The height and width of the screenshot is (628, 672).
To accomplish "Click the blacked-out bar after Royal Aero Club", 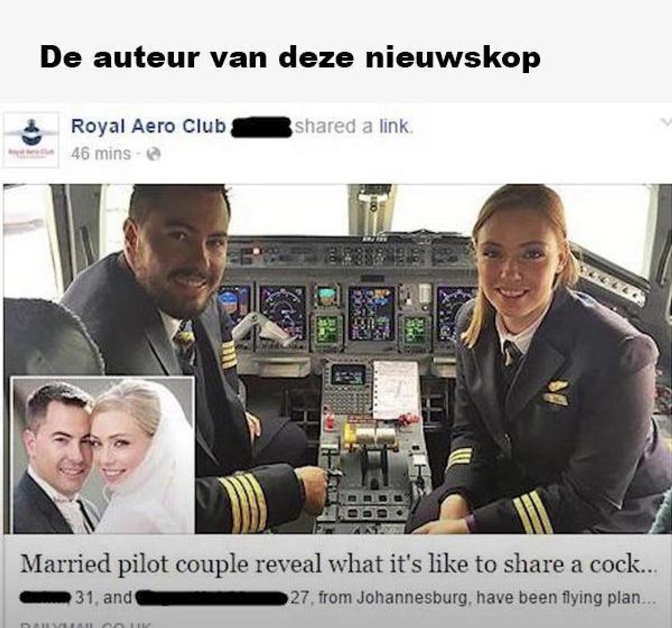I will (x=261, y=128).
